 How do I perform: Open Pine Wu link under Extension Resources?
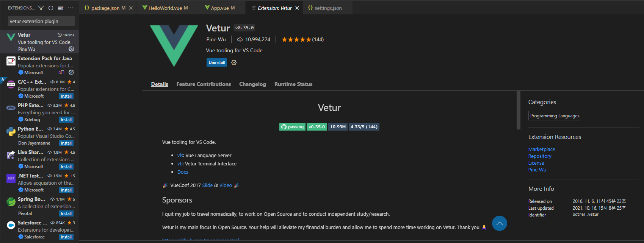537,170
